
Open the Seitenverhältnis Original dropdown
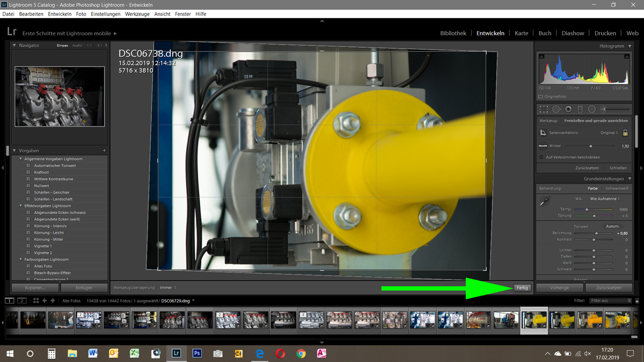pyautogui.click(x=609, y=132)
